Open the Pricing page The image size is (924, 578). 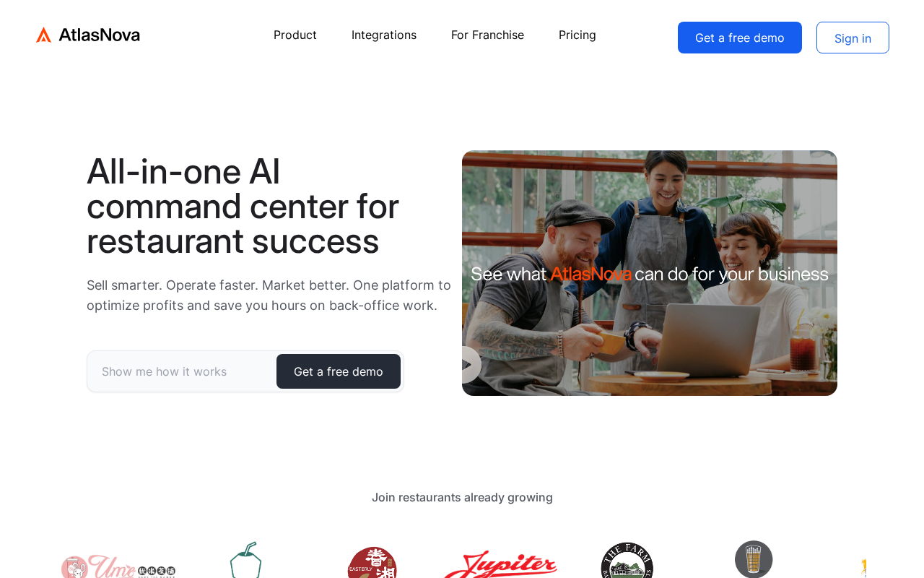coord(577,35)
